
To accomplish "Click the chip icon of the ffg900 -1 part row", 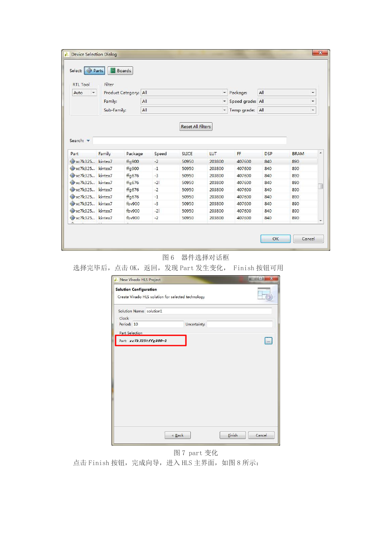I will [72, 169].
